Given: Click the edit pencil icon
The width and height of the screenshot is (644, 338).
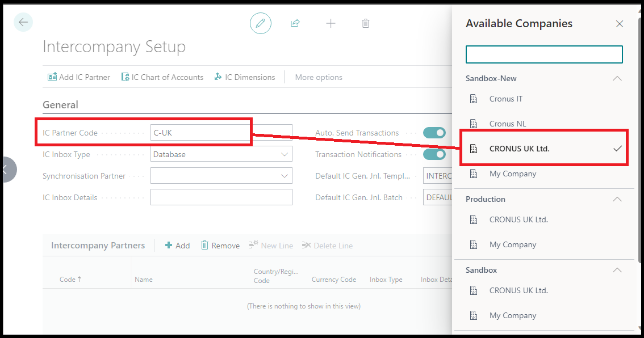Looking at the screenshot, I should pos(261,23).
